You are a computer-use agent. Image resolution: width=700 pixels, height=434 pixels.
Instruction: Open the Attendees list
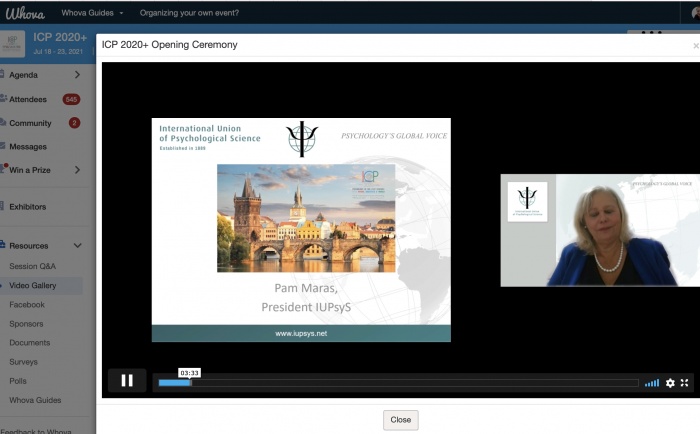point(30,99)
